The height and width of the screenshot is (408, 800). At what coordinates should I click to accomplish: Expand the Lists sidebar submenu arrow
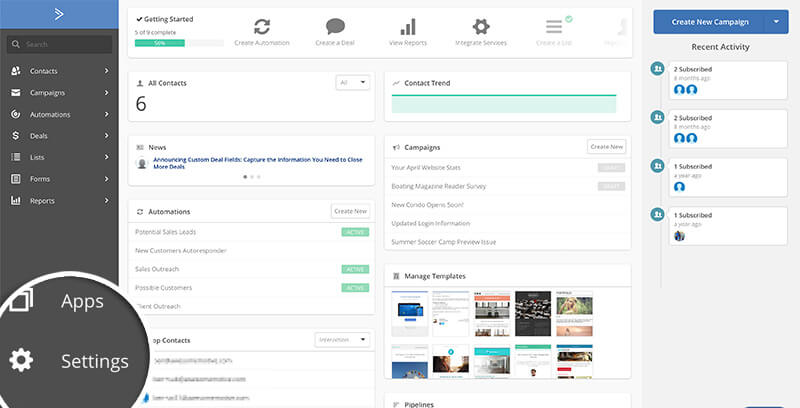(x=107, y=157)
